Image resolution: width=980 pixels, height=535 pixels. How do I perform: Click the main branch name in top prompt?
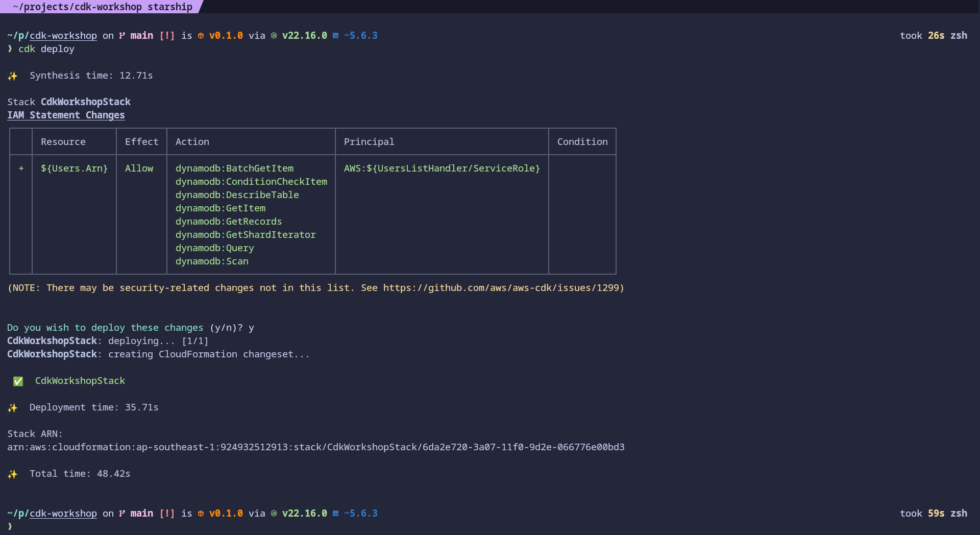142,36
